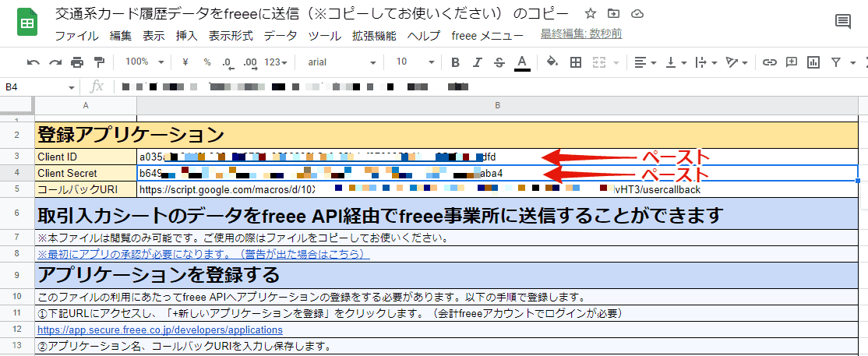Activate the paint format tool

pyautogui.click(x=99, y=62)
